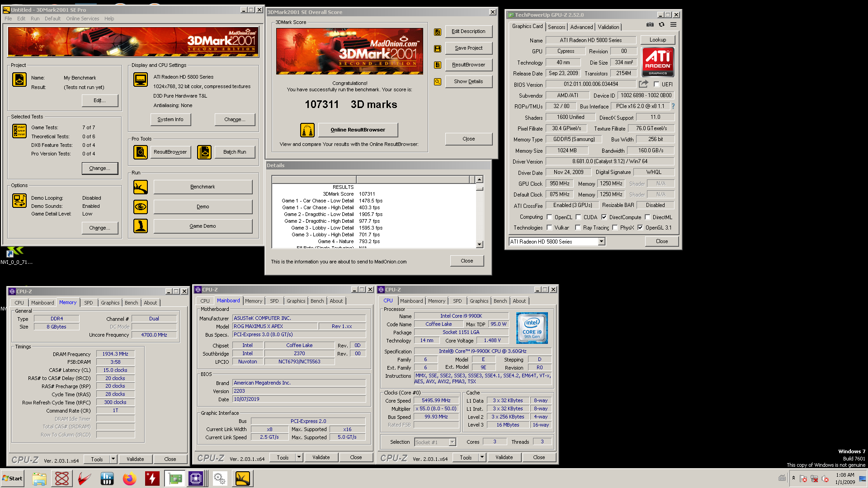
Task: Click the Options demo looping icon
Action: [x=19, y=201]
